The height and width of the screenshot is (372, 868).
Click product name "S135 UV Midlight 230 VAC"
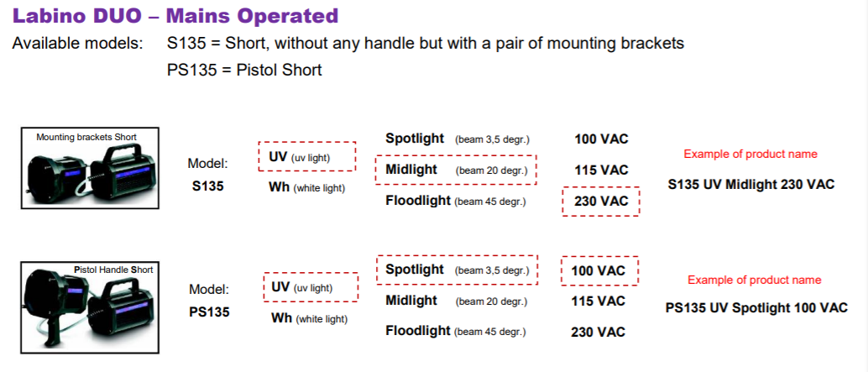tap(750, 184)
